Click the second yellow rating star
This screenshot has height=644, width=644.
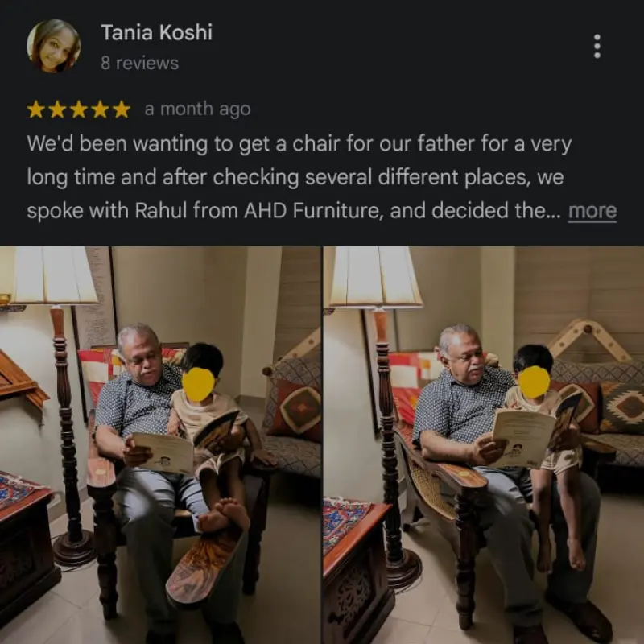pos(57,109)
